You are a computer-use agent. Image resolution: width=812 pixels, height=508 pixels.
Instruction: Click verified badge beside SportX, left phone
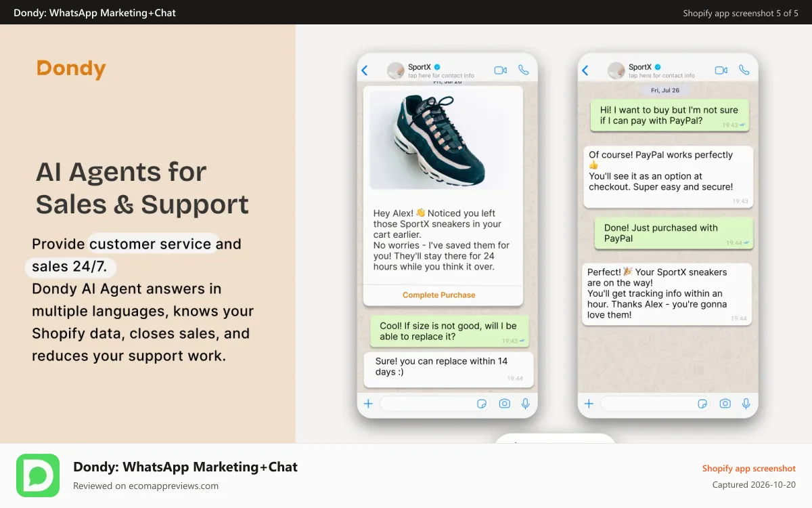[437, 67]
